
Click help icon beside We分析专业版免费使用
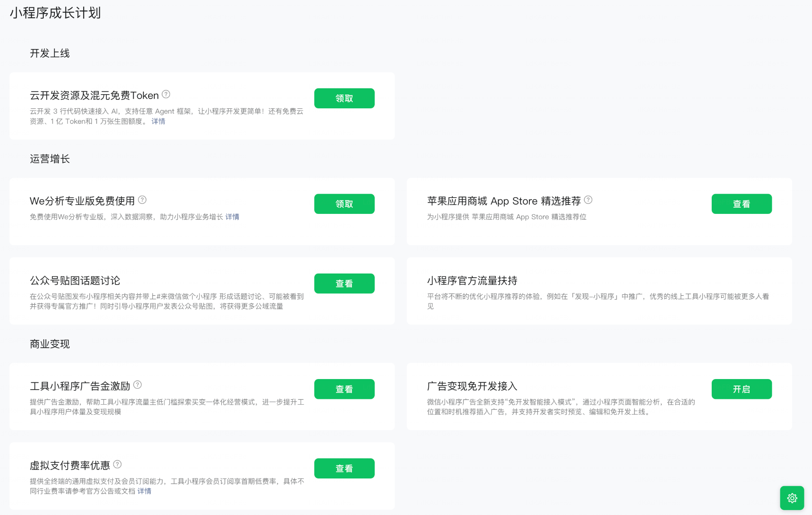[x=142, y=200]
